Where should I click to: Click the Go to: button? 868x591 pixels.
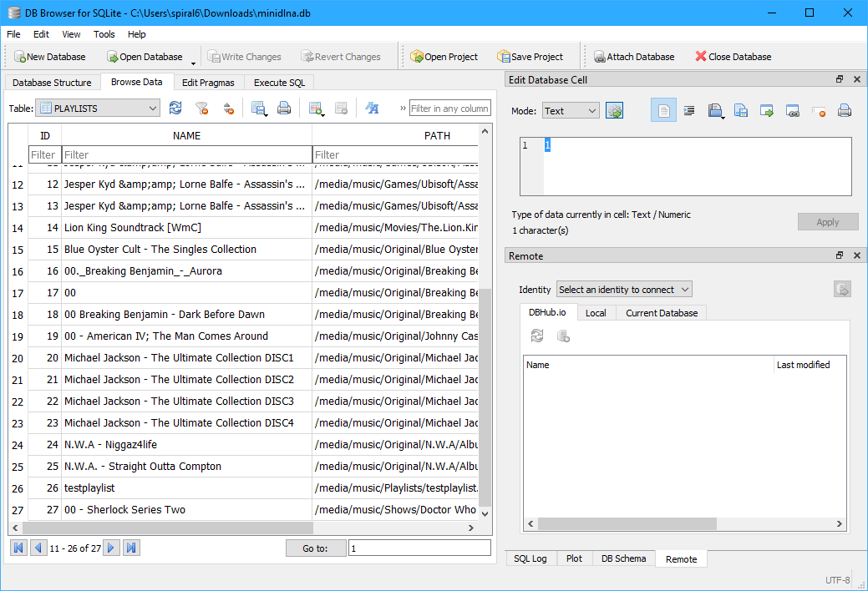point(316,548)
